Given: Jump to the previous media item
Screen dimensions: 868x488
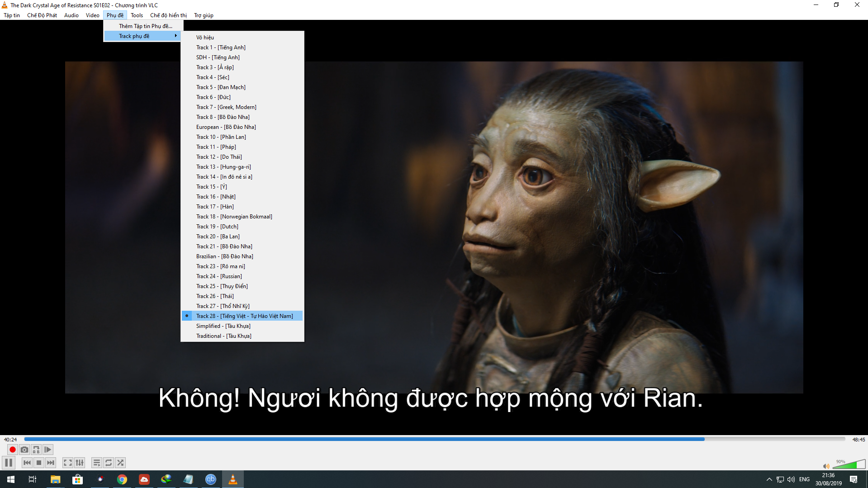Looking at the screenshot, I should point(27,463).
